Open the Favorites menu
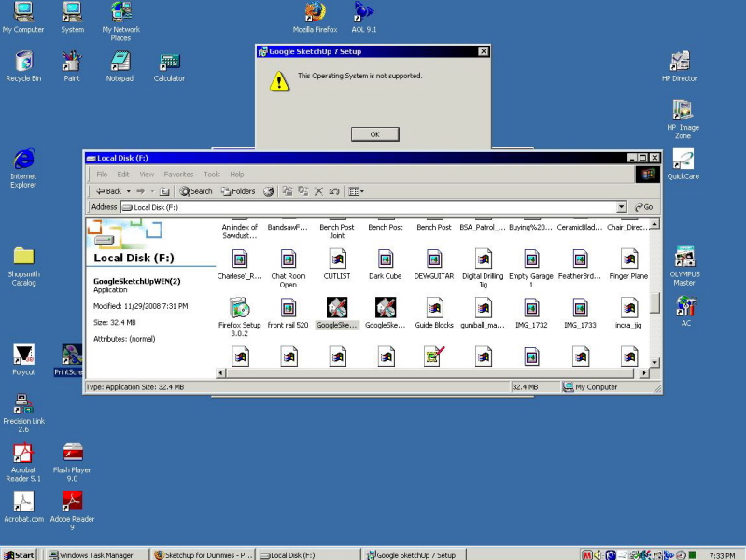This screenshot has width=746, height=560. point(178,175)
